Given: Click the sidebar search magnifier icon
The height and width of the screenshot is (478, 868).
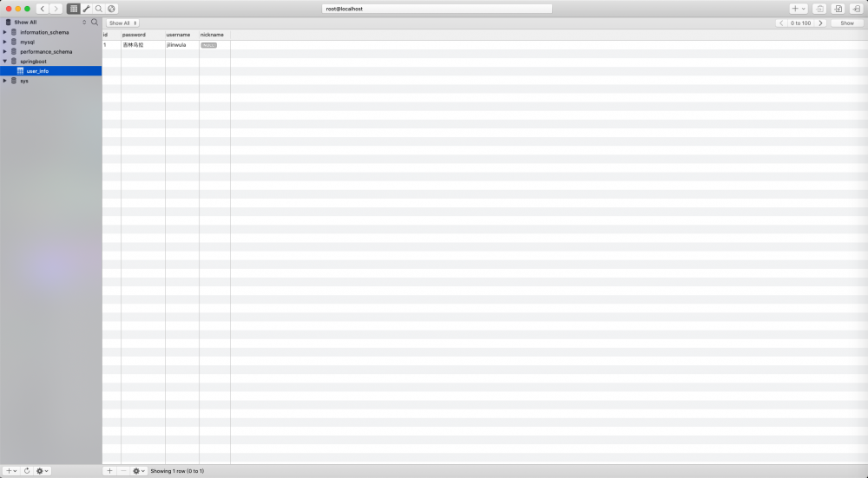Looking at the screenshot, I should pyautogui.click(x=95, y=23).
